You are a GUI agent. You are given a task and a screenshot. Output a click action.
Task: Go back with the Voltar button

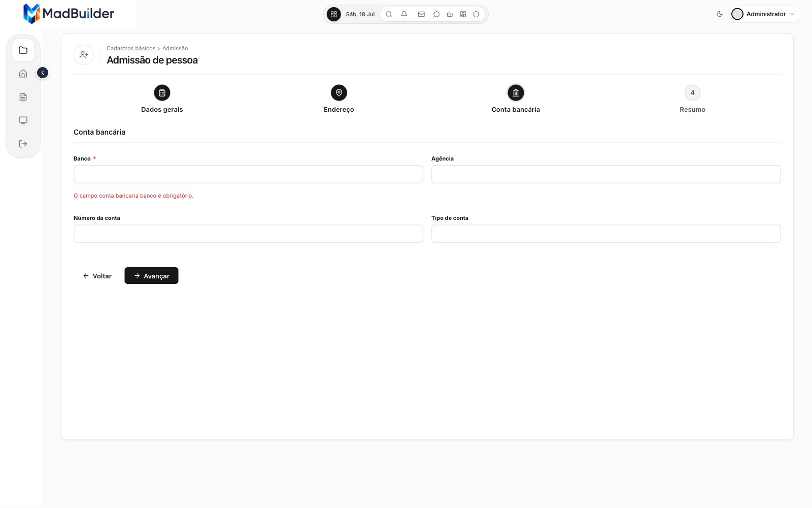point(97,276)
